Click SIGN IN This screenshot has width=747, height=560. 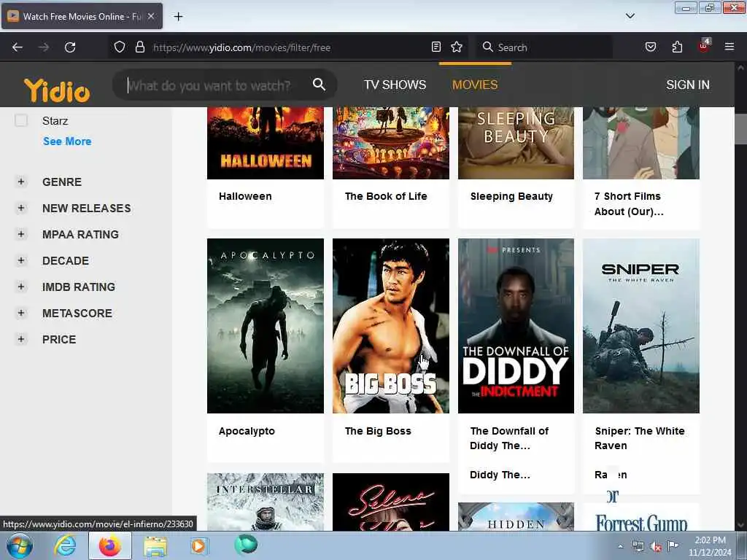pyautogui.click(x=687, y=85)
